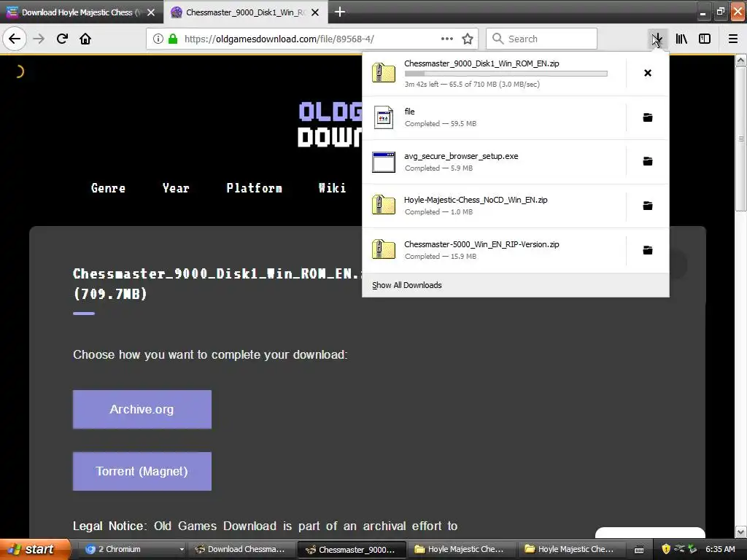Click the security shield tray icon
Screen dimensions: 747x560
tap(666, 549)
